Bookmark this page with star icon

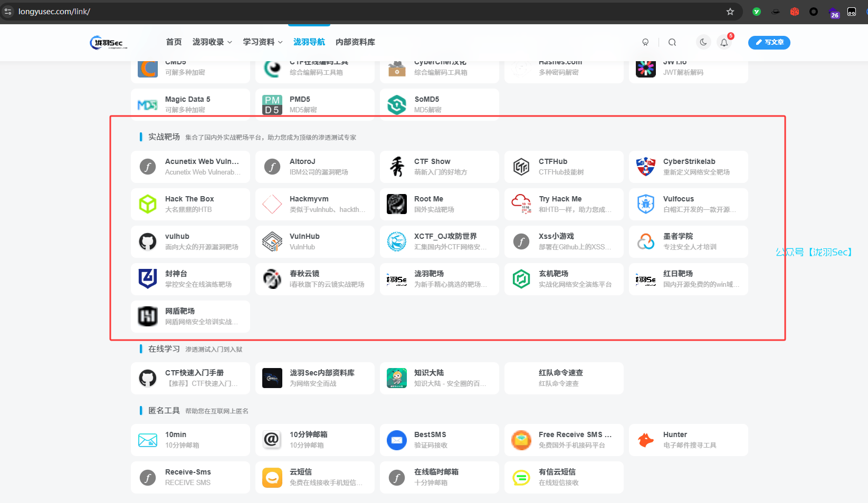point(730,12)
